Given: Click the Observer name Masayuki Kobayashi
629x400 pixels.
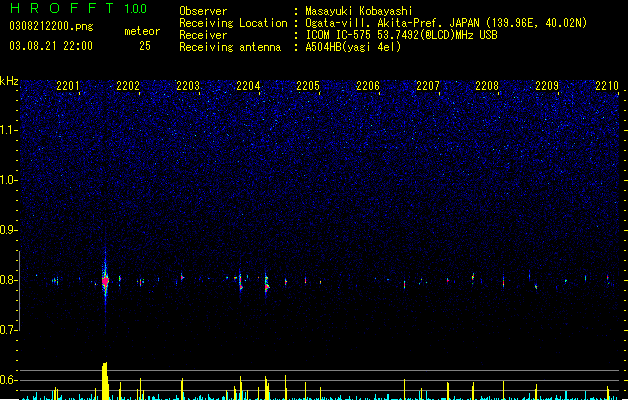Looking at the screenshot, I should (359, 11).
